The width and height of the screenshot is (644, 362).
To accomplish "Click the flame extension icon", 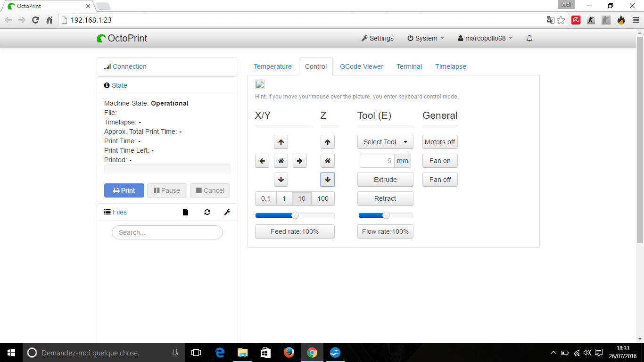I will (x=621, y=20).
